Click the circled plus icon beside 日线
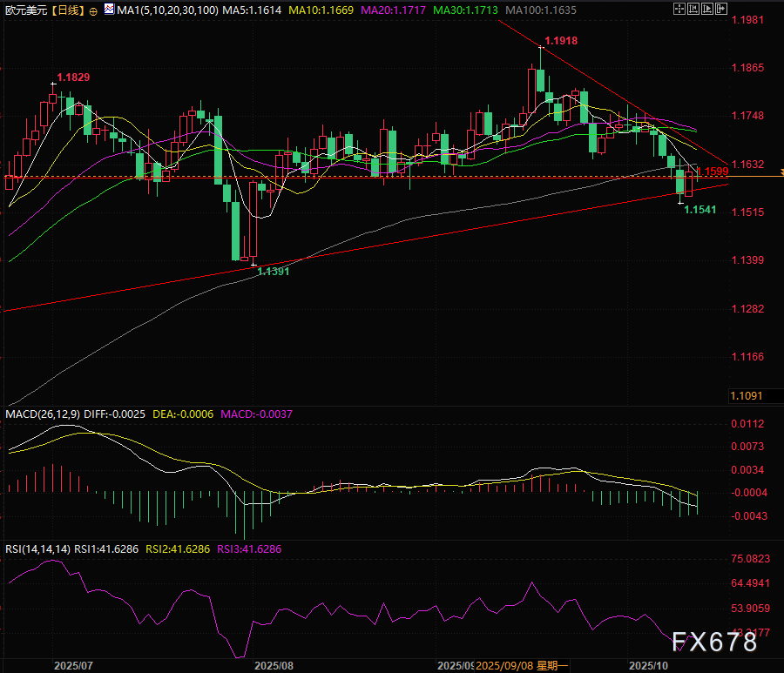Viewport: 784px width, 673px height. [x=93, y=10]
